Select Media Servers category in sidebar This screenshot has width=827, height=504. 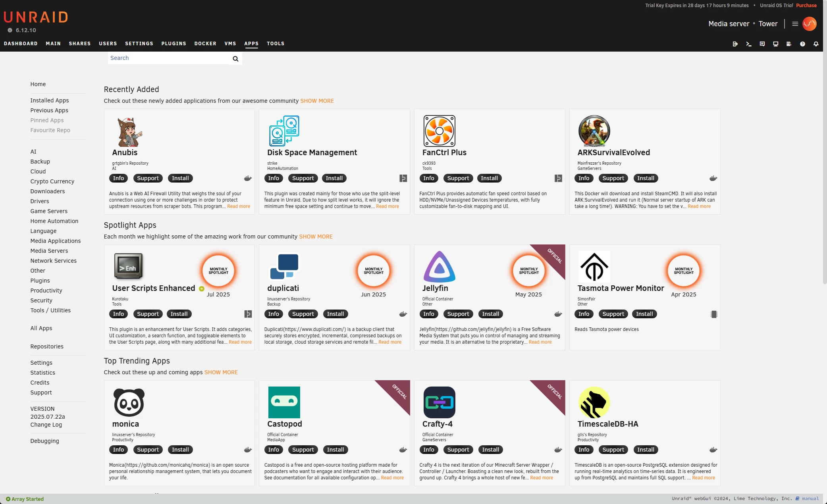click(49, 251)
